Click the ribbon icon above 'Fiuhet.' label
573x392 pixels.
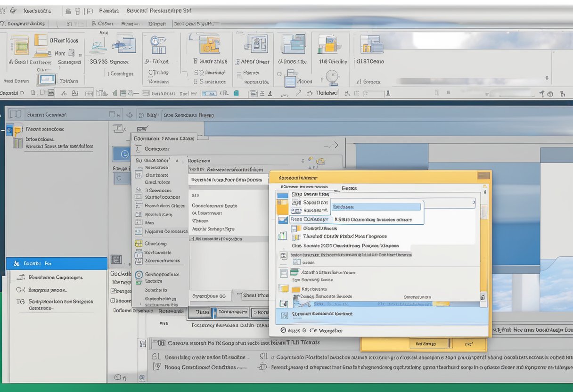click(x=158, y=45)
